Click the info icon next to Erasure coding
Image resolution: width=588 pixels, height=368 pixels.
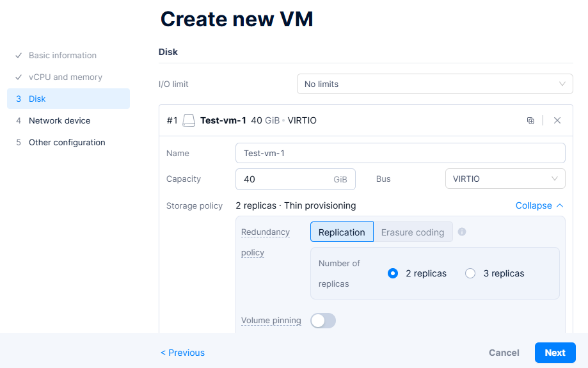(462, 232)
